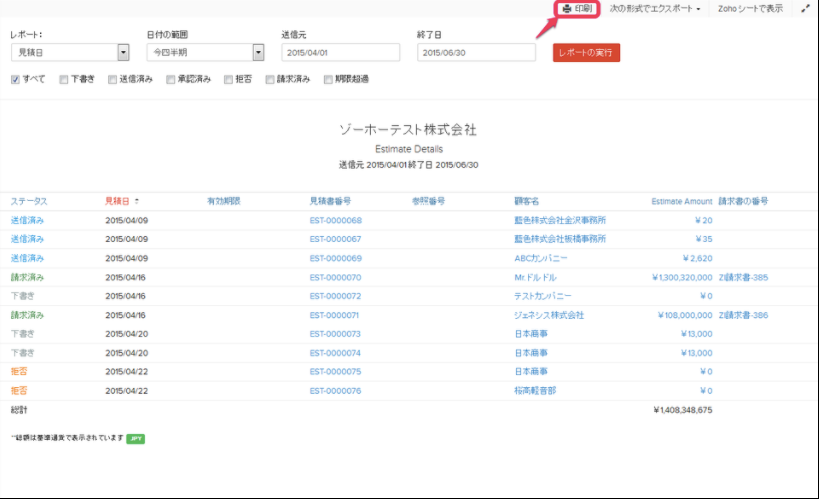Click Zohoシートで表示 in top bar
The width and height of the screenshot is (819, 499).
click(750, 9)
